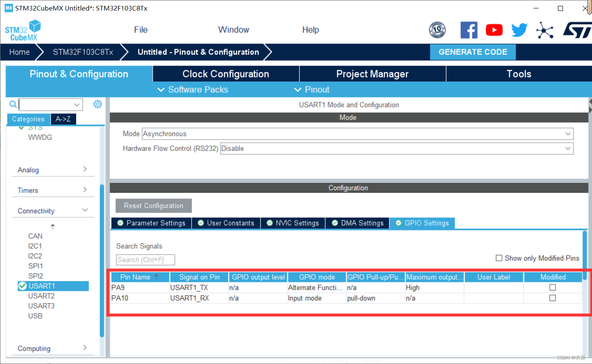This screenshot has height=364, width=592.
Task: Expand the Timers category
Action: coord(53,190)
